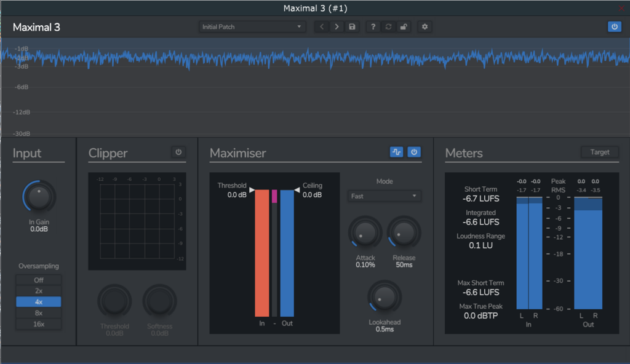Go to the next preset arrow

337,27
